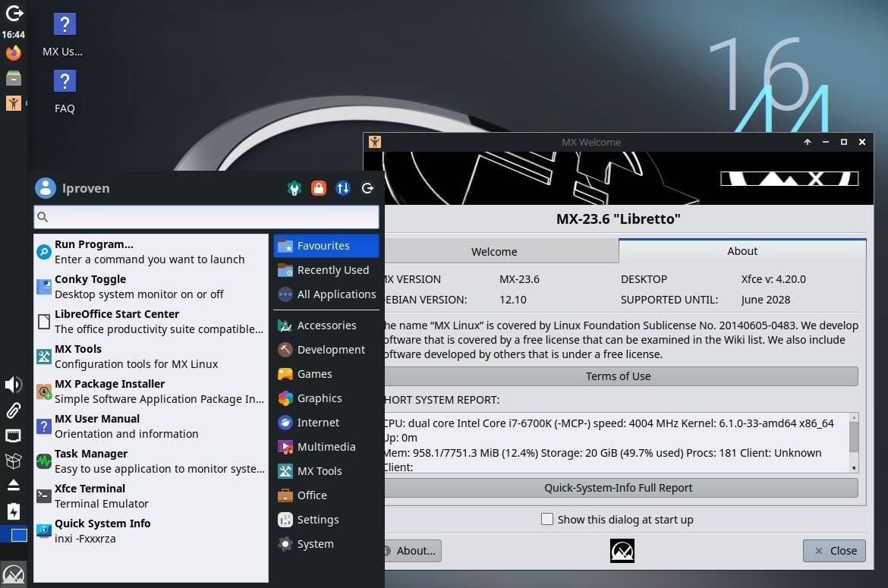Open the MX User Manual desktop shortcut

pos(64,35)
